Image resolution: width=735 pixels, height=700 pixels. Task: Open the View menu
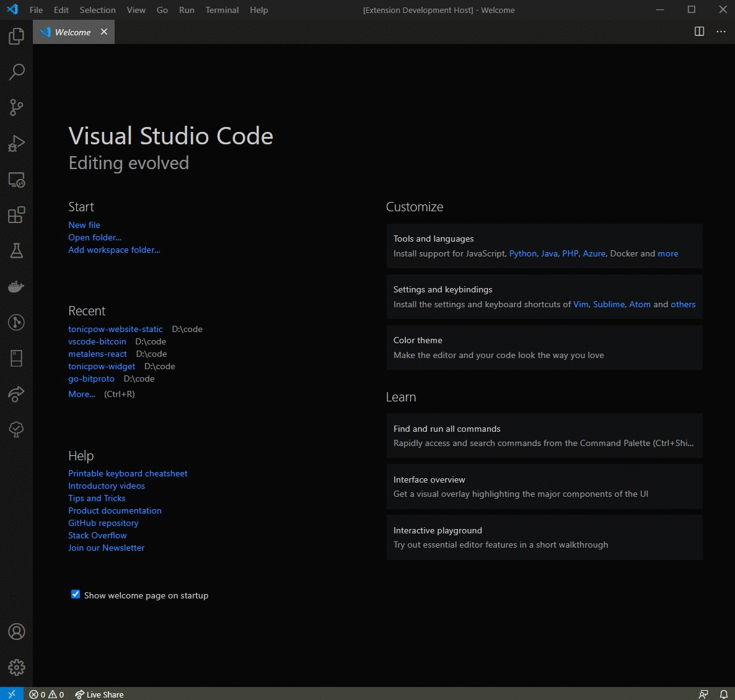(136, 10)
